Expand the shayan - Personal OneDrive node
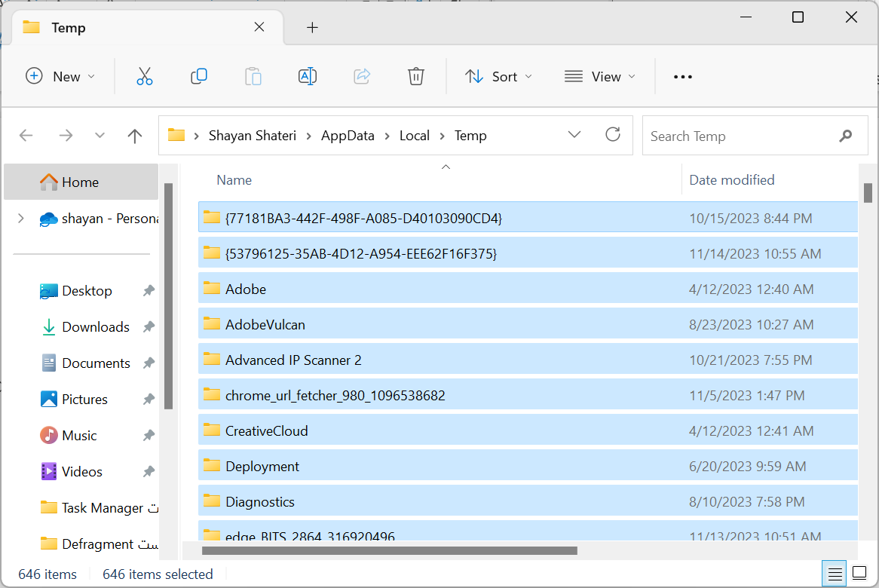This screenshot has height=588, width=879. click(21, 218)
